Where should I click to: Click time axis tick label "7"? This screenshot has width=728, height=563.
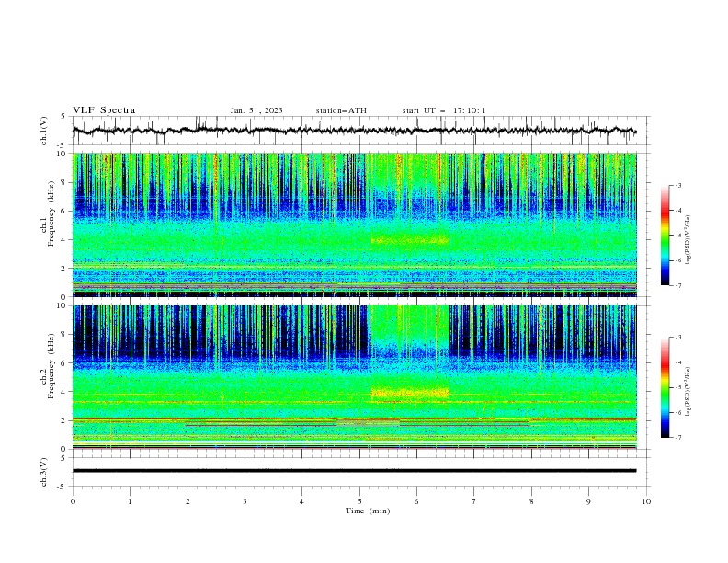[x=474, y=501]
